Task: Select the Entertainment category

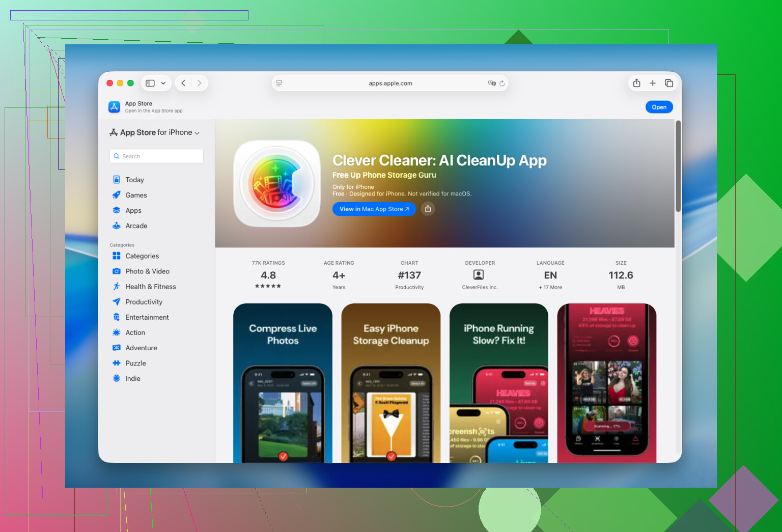Action: click(147, 317)
